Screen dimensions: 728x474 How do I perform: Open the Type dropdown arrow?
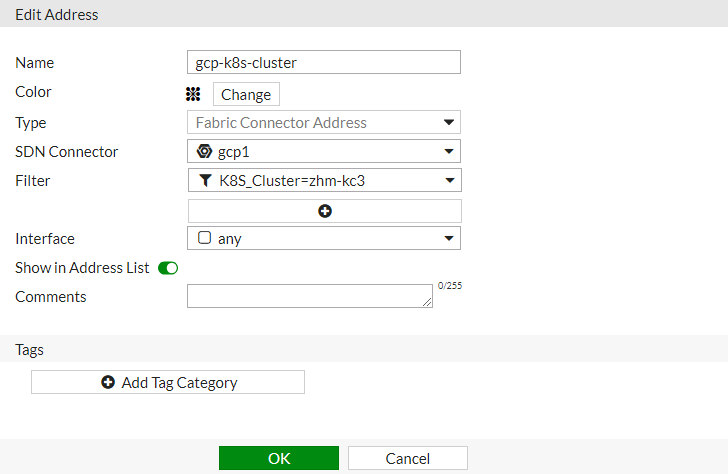click(448, 123)
